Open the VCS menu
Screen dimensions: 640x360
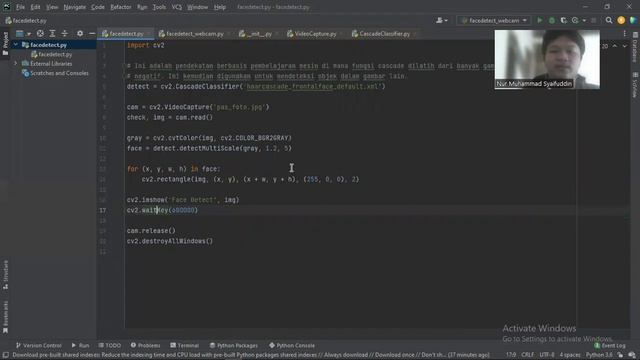(177, 7)
